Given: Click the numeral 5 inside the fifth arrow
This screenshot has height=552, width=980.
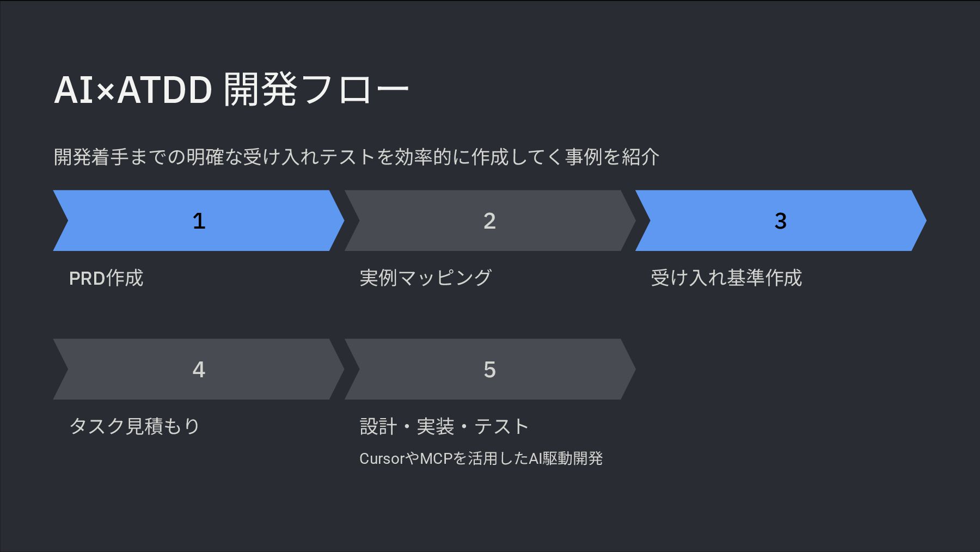Looking at the screenshot, I should click(489, 370).
